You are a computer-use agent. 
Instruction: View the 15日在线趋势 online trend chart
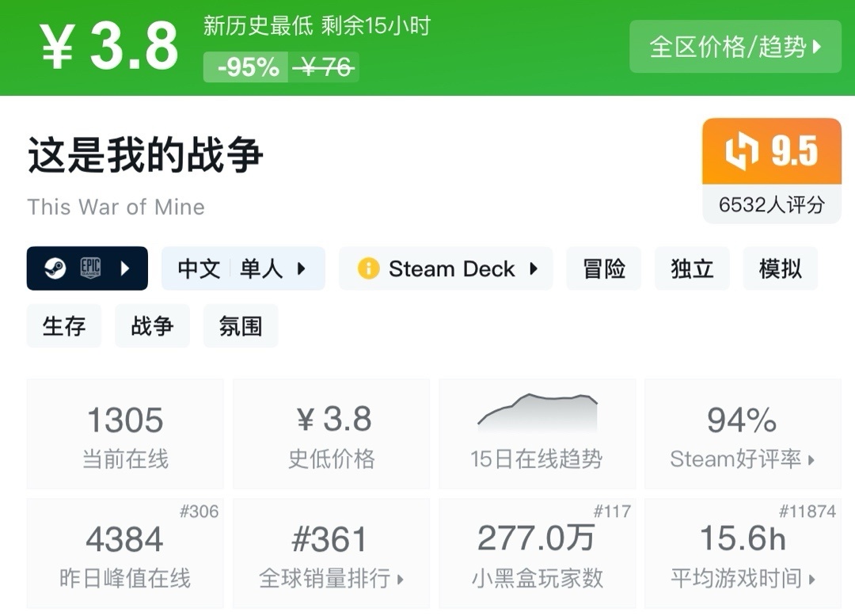pyautogui.click(x=537, y=433)
